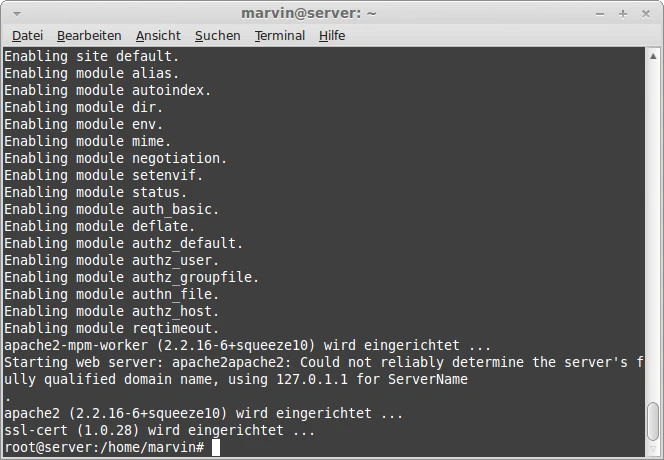
Task: Click the cursor block at the root prompt
Action: 216,447
